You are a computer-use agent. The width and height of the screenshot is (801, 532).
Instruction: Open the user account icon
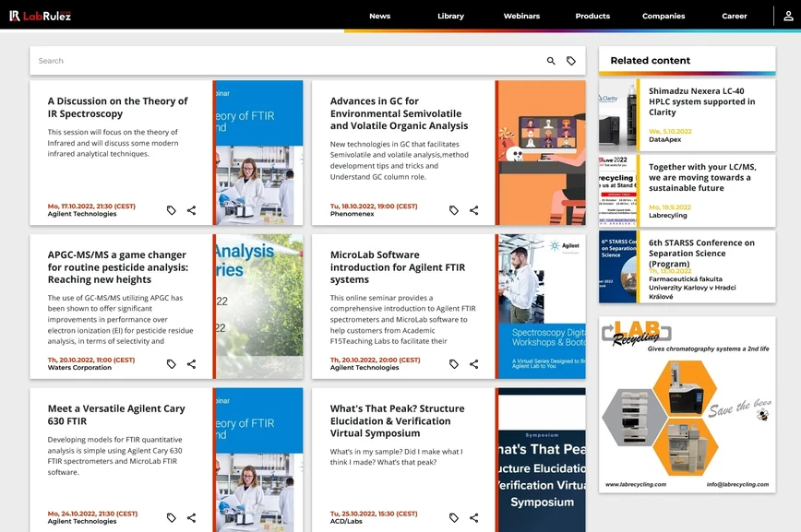coord(788,16)
